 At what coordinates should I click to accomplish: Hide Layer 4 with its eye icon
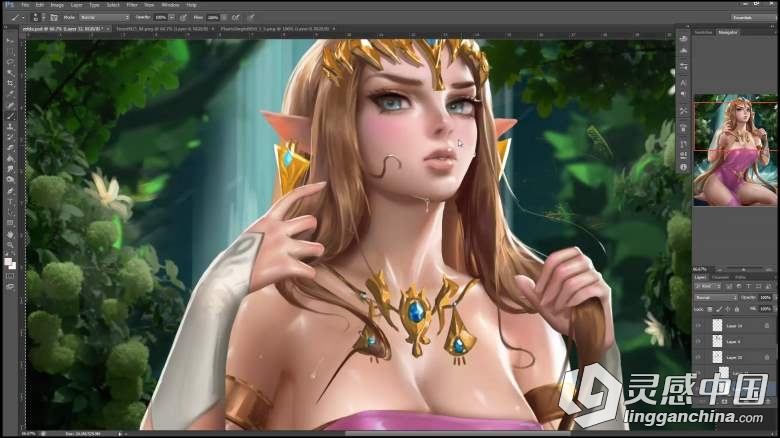(698, 341)
